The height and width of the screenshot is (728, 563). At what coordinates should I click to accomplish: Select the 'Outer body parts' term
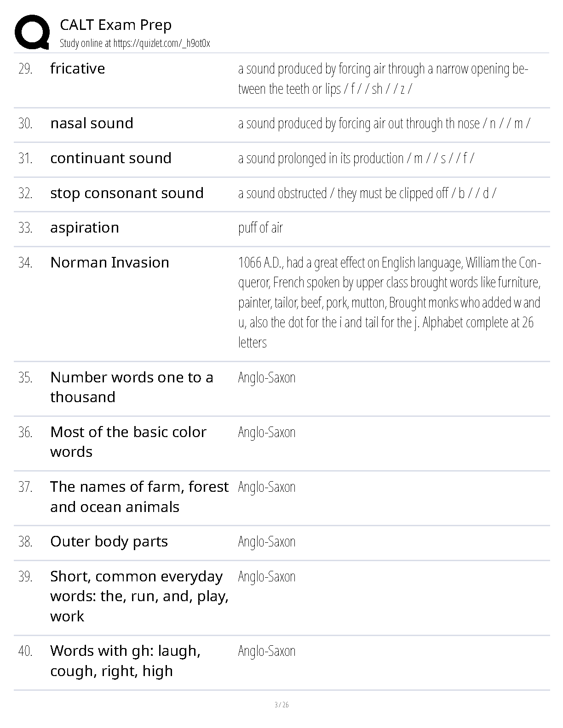[109, 541]
